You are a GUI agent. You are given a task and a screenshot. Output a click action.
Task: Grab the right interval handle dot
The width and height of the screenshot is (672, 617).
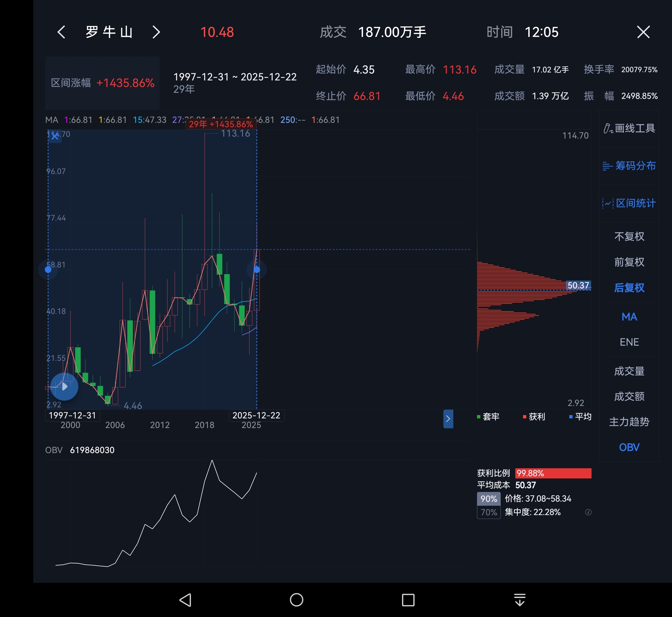click(257, 269)
